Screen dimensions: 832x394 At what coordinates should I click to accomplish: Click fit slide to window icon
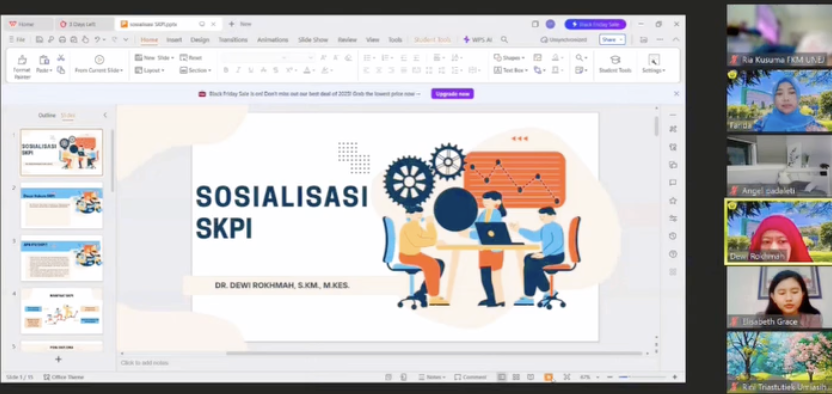click(567, 377)
